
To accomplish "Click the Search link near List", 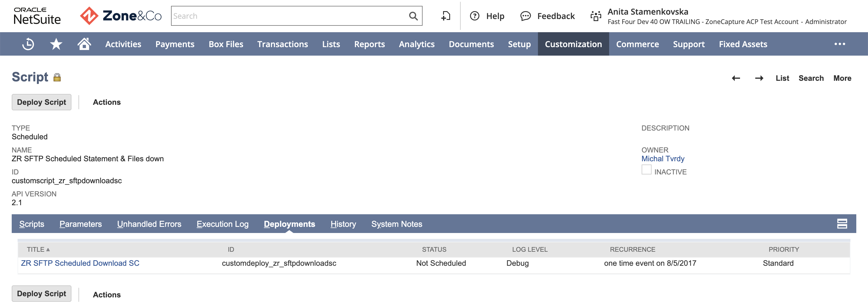I will pos(811,78).
